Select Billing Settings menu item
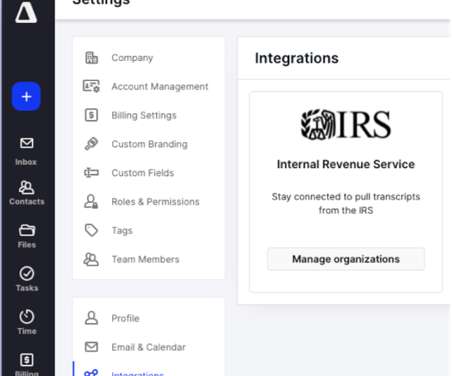 click(x=144, y=115)
